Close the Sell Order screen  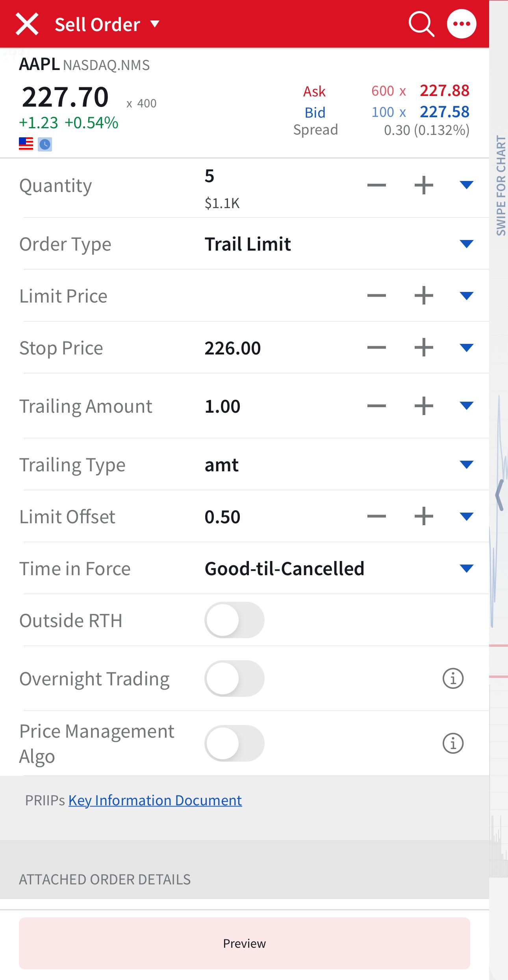point(27,24)
